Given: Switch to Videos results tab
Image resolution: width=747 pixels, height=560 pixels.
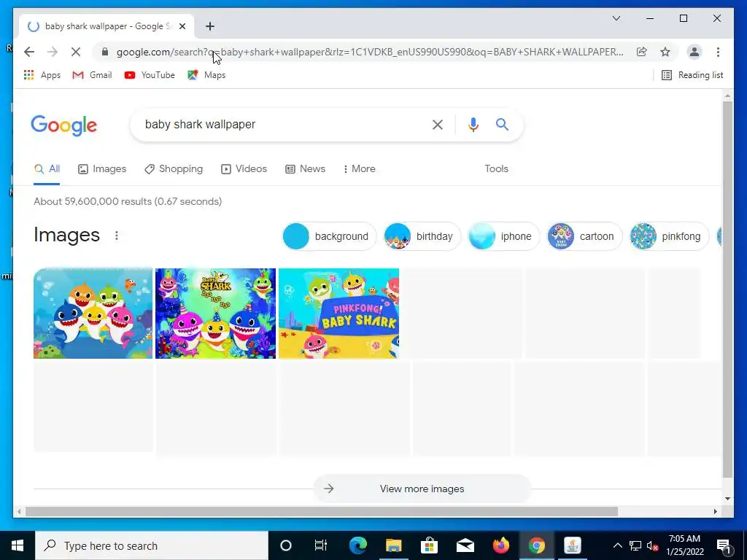Looking at the screenshot, I should pos(244,169).
